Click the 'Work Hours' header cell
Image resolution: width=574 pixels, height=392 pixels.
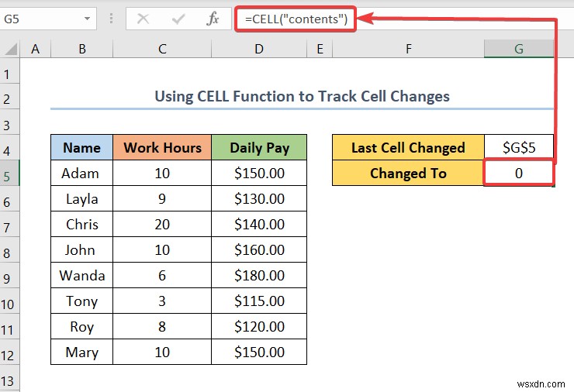click(162, 147)
